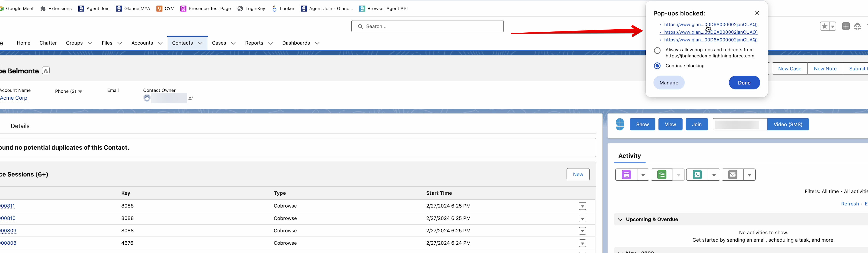Expand the Phone (2) dropdown
This screenshot has height=253, width=868.
click(80, 92)
